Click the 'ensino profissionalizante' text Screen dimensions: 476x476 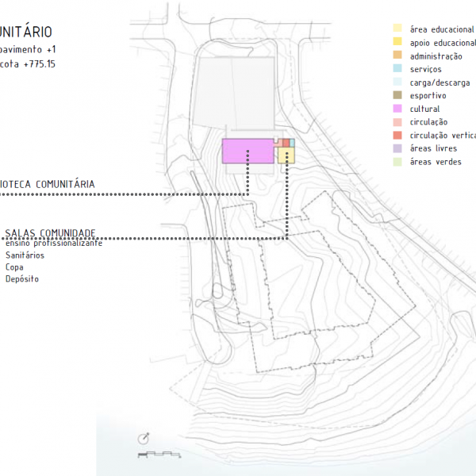(54, 244)
